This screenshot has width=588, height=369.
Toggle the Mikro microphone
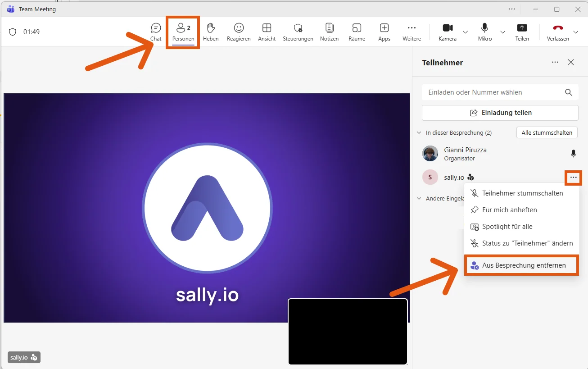(x=485, y=32)
